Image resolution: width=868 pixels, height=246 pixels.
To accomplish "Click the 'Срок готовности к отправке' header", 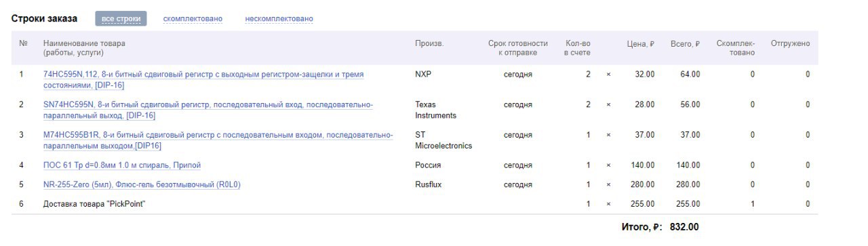I will point(518,48).
